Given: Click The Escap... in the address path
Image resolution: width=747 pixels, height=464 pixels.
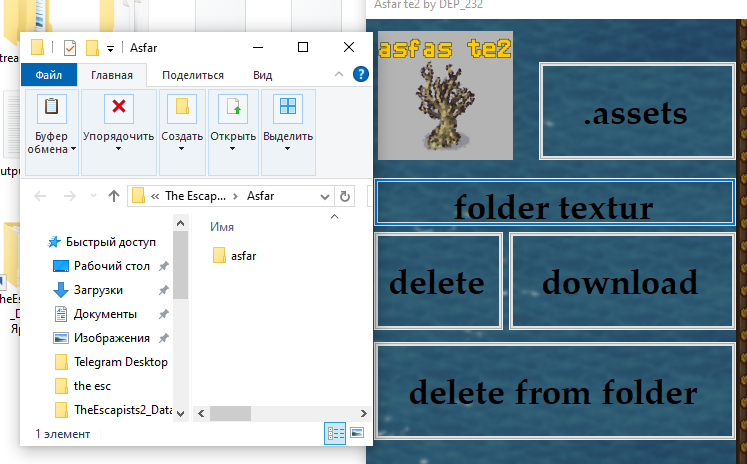Looking at the screenshot, I should [x=195, y=196].
